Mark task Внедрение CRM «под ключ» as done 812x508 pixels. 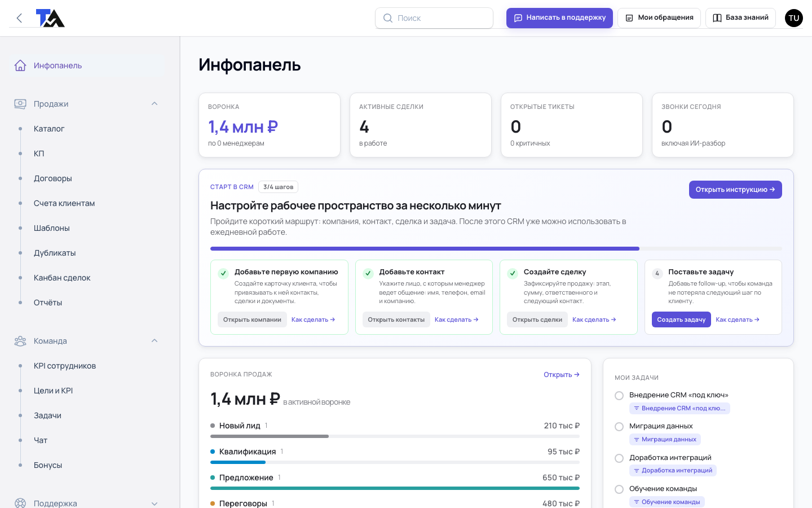coord(619,396)
